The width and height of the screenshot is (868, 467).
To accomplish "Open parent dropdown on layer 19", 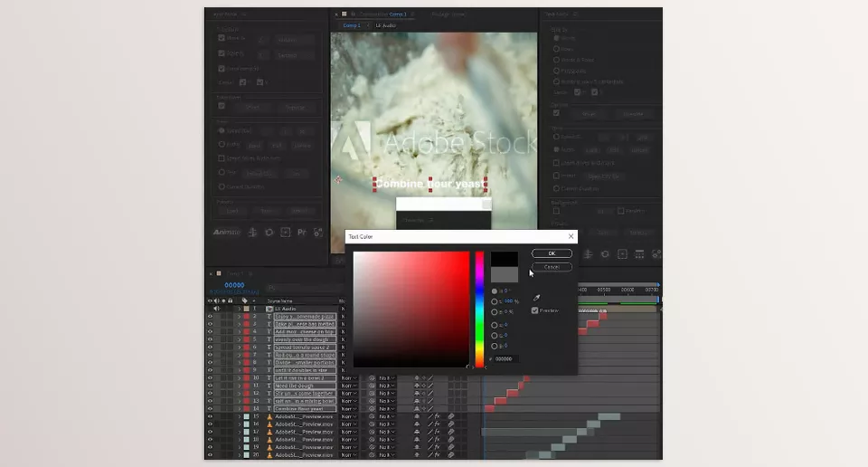I will pos(387,447).
